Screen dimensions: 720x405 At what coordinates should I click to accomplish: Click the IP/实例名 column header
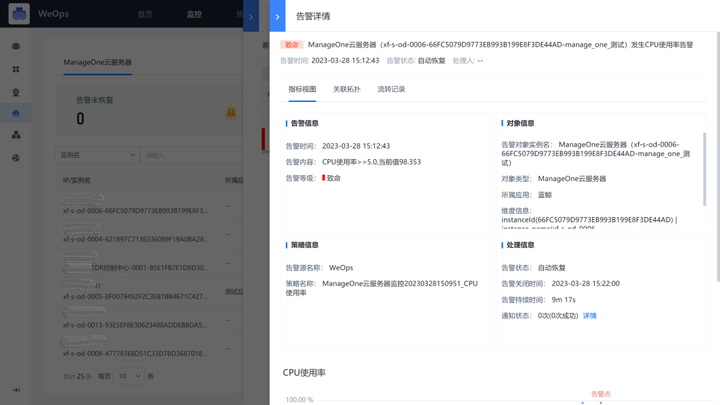pyautogui.click(x=77, y=180)
